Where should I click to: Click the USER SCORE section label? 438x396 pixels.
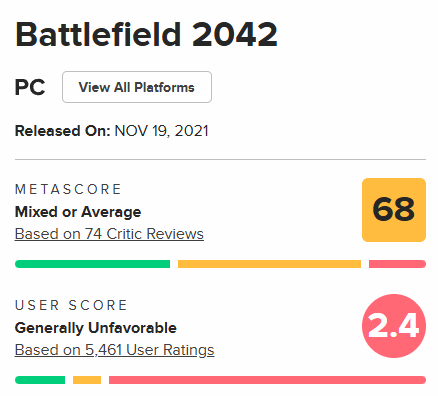(x=71, y=305)
